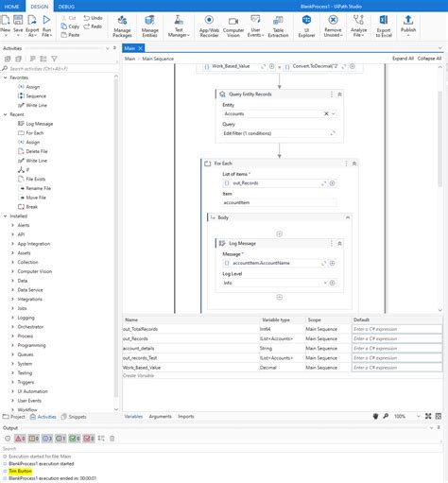Click the accountItem field

pyautogui.click(x=279, y=202)
